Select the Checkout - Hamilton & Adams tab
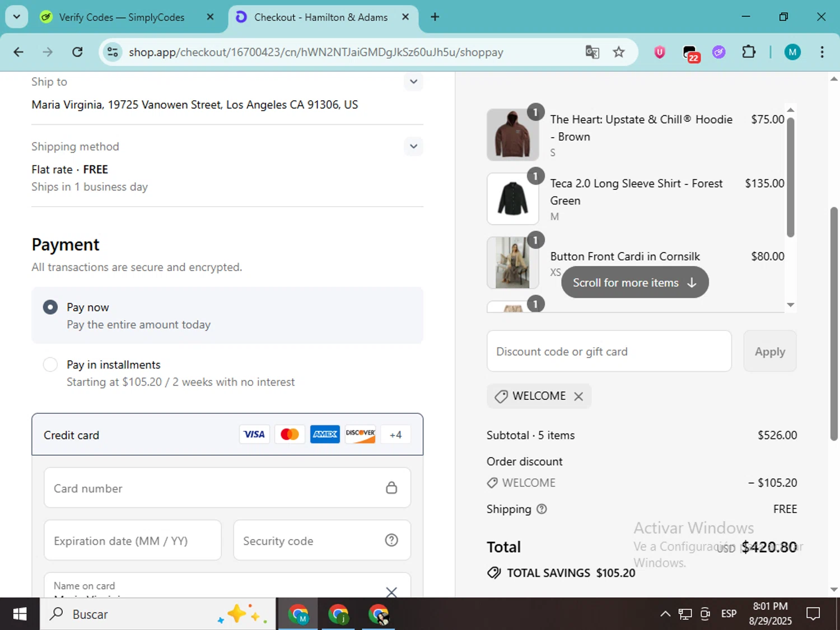 pyautogui.click(x=320, y=17)
